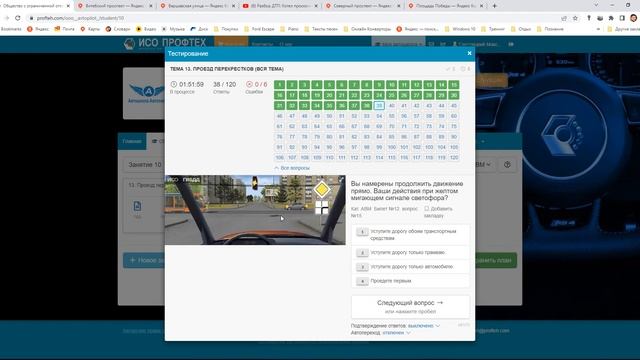Click the bookmark counter icon in header

[x=463, y=69]
